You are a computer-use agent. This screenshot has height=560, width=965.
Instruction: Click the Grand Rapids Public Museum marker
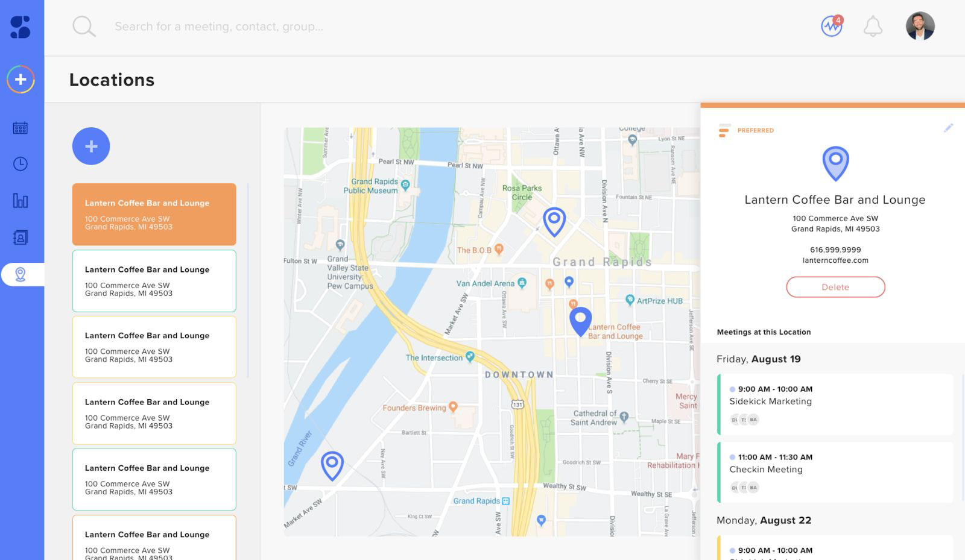405,185
